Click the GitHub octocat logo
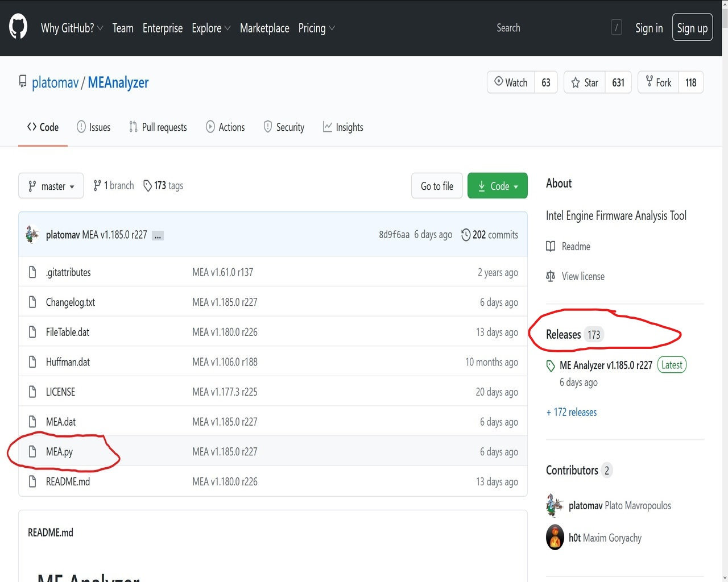 18,27
